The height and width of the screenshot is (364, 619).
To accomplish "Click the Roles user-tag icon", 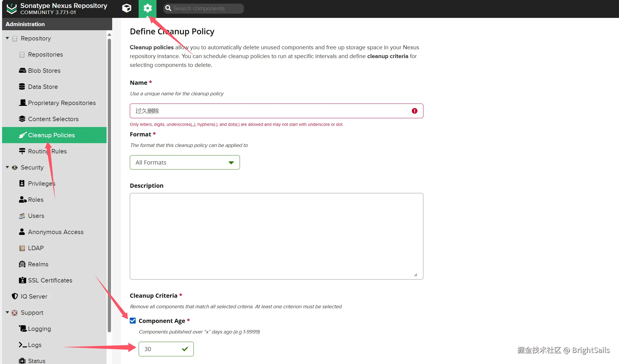I will coord(23,199).
